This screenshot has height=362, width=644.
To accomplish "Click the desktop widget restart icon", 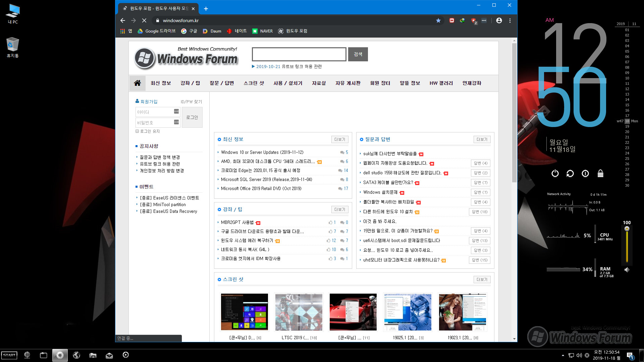I will pyautogui.click(x=570, y=173).
